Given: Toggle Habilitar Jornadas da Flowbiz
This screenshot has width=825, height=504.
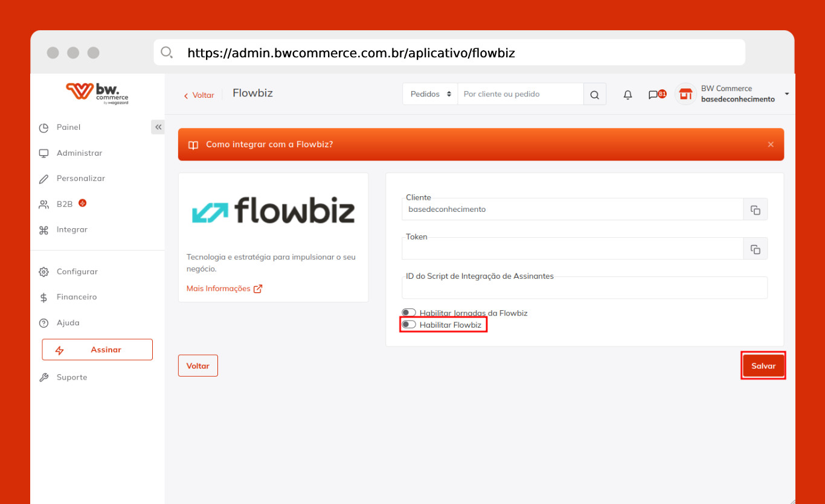Looking at the screenshot, I should click(x=409, y=313).
